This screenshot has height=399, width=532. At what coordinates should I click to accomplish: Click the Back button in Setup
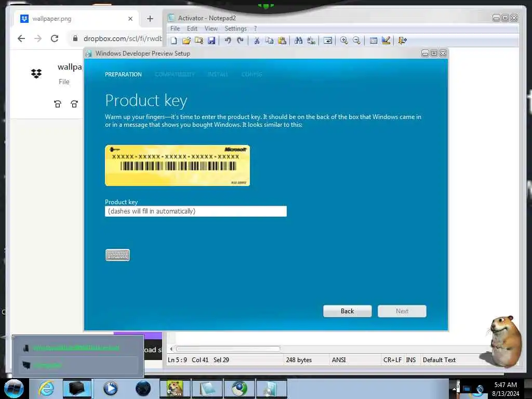(348, 311)
